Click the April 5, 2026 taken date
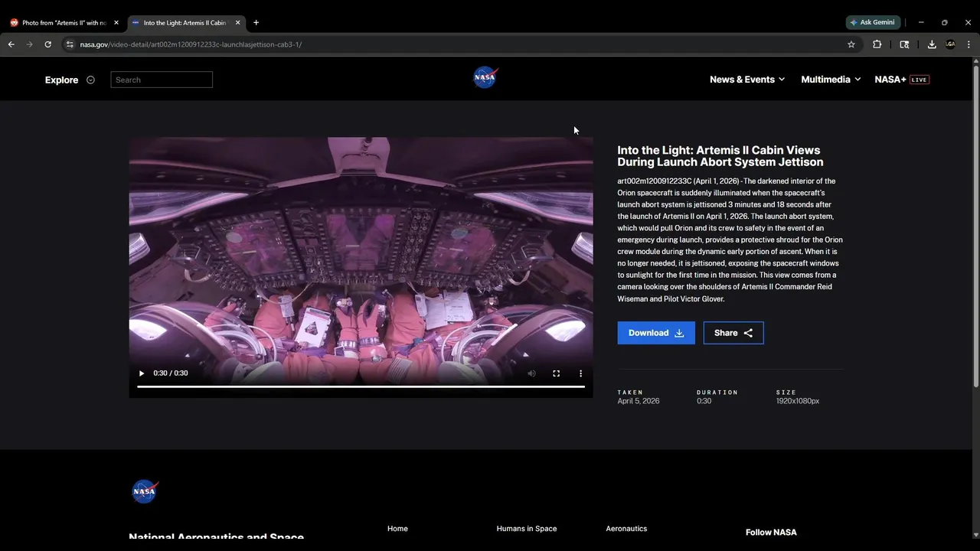Image resolution: width=980 pixels, height=551 pixels. coord(639,401)
